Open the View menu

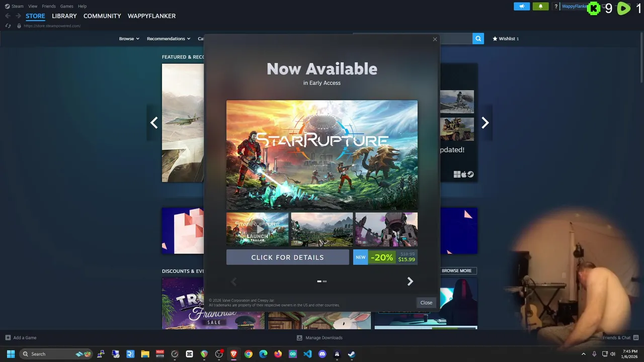[33, 6]
